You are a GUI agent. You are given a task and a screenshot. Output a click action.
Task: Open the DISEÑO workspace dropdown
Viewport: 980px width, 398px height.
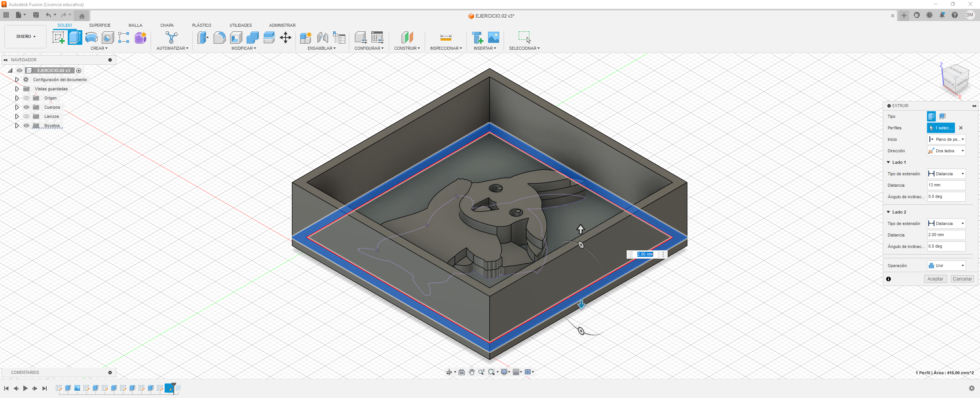pyautogui.click(x=26, y=36)
